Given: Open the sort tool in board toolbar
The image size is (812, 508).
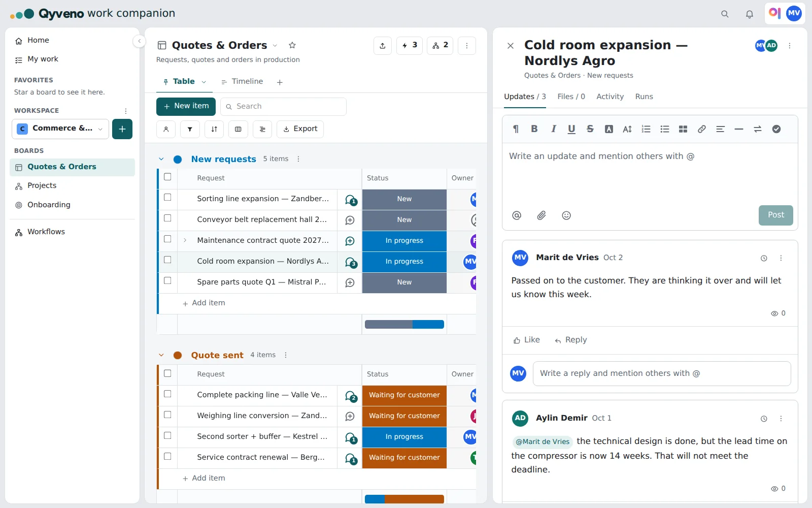Looking at the screenshot, I should pyautogui.click(x=214, y=129).
